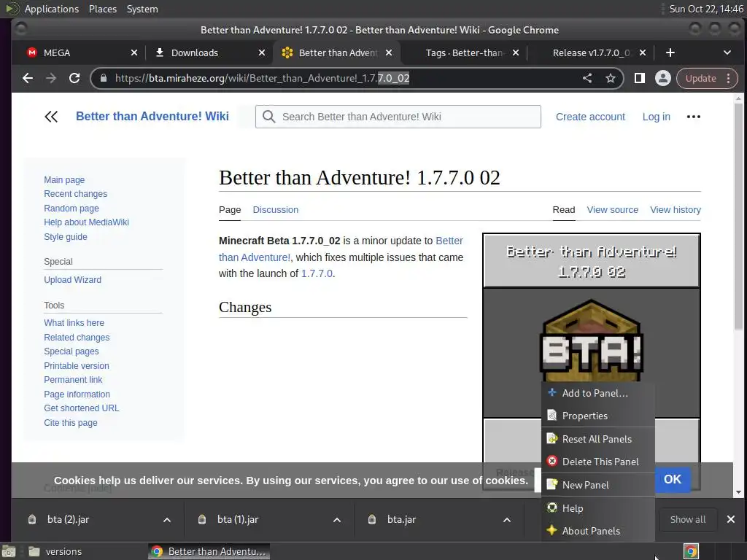Open a new browser tab
The width and height of the screenshot is (747, 560).
click(670, 52)
